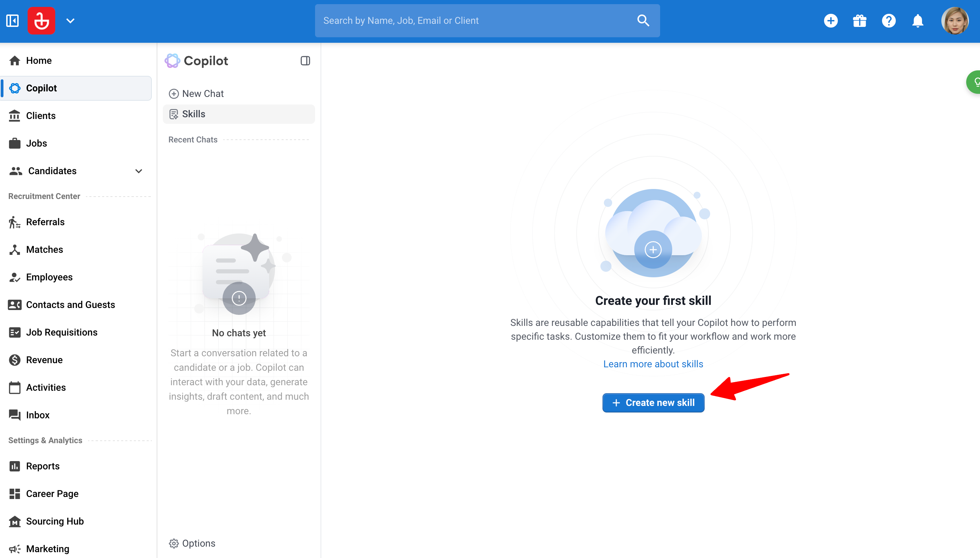The width and height of the screenshot is (980, 558).
Task: Expand the workspace chevron next to the logo
Action: (70, 21)
